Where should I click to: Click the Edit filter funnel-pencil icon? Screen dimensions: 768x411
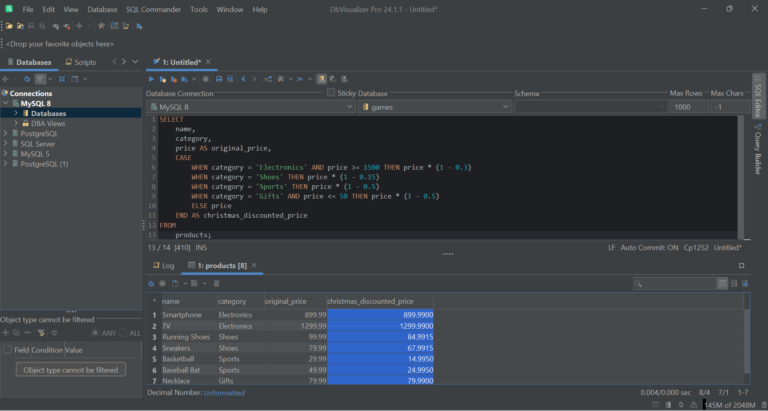tap(41, 333)
